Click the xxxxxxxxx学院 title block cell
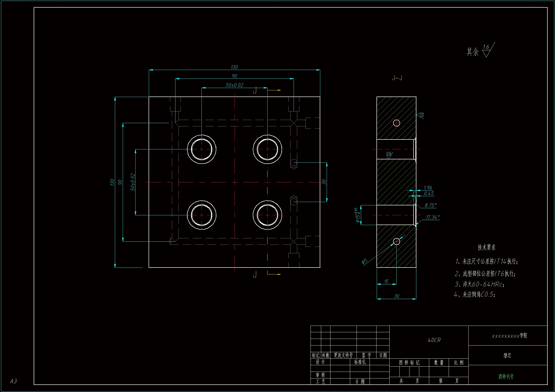 pyautogui.click(x=509, y=336)
